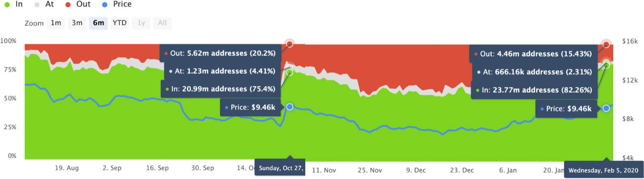This screenshot has width=644, height=179.
Task: Click the All zoom range button
Action: (x=162, y=23)
